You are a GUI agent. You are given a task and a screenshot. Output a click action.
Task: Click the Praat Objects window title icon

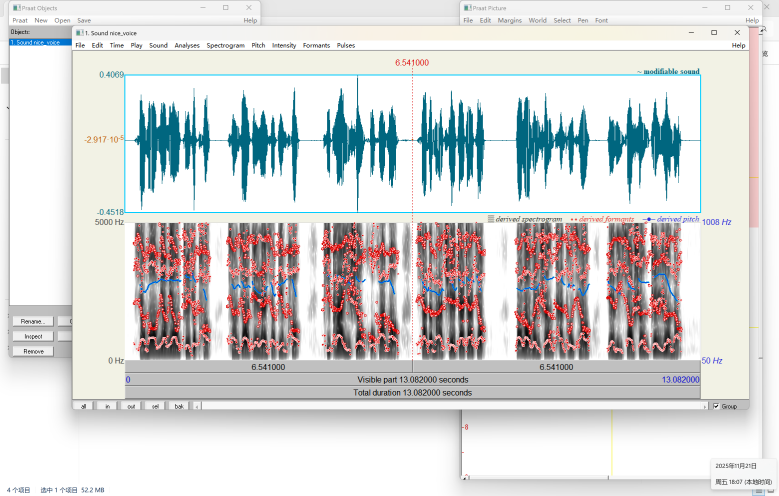click(16, 7)
